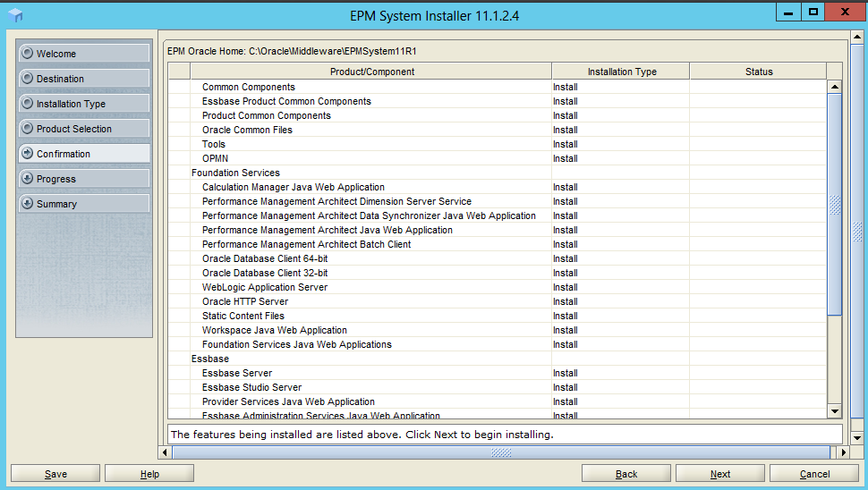Click the Summary step down-arrow icon
This screenshot has width=868, height=490.
click(27, 203)
